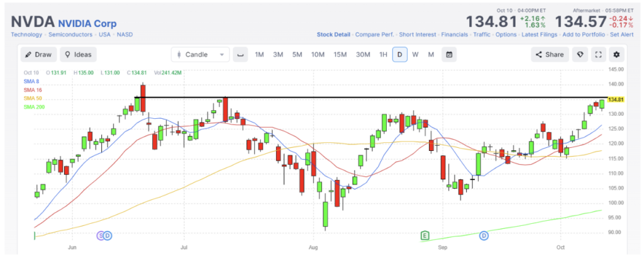Open the Traffic link
The image size is (644, 261).
(482, 35)
